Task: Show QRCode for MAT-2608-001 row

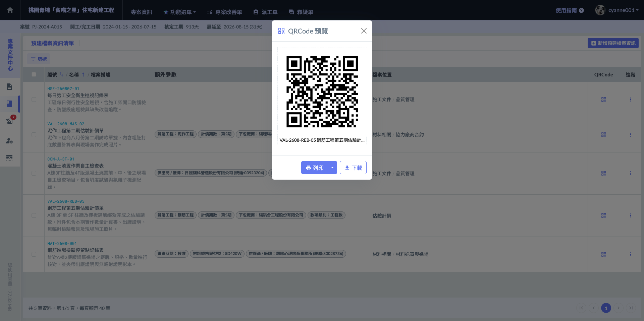Action: (604, 254)
